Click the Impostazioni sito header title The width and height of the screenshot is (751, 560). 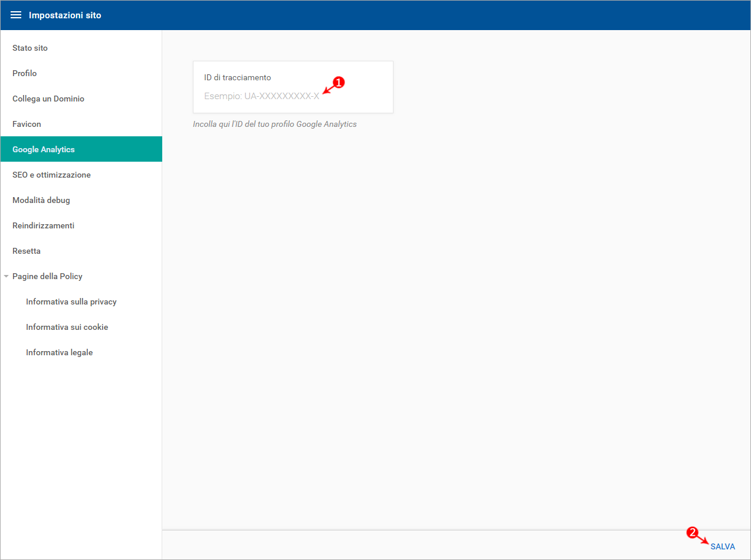(x=65, y=15)
